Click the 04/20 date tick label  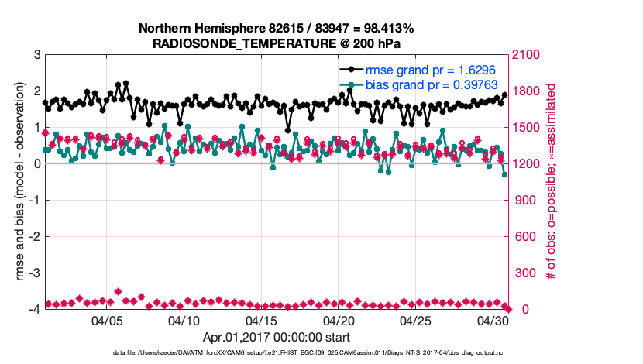[339, 321]
